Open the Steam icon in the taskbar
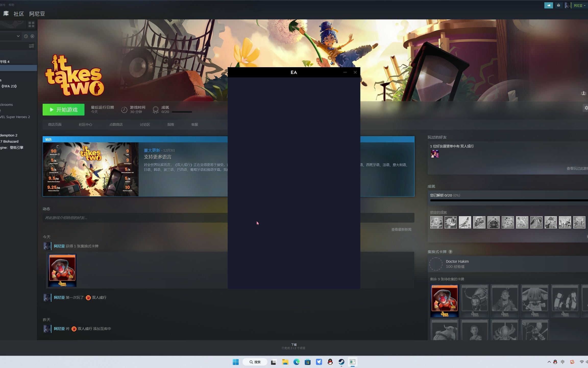The height and width of the screenshot is (368, 588). [x=341, y=362]
